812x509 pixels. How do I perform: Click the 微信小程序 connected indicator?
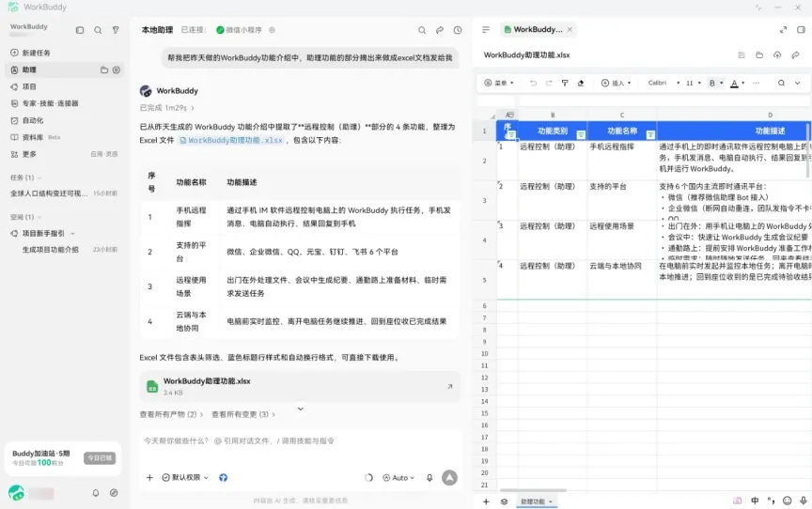[239, 30]
